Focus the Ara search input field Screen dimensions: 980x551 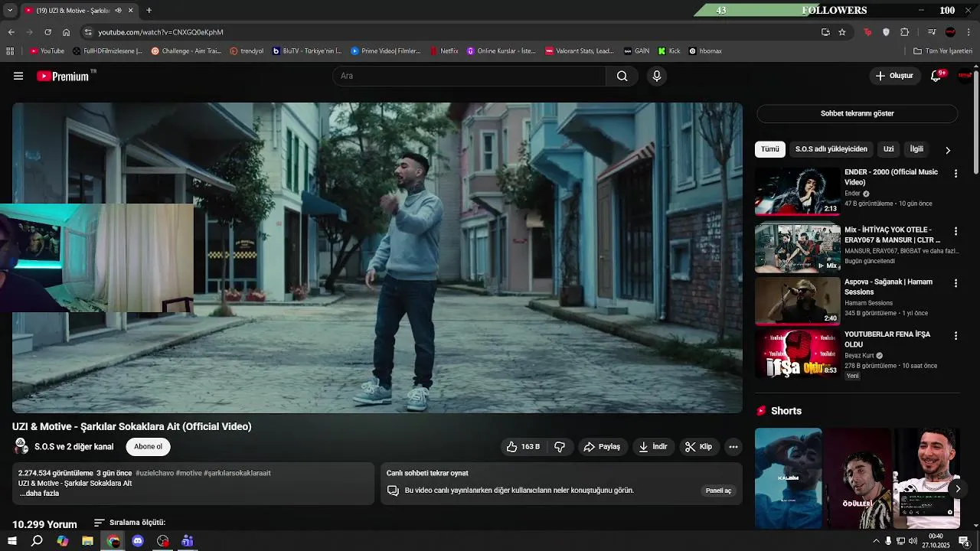coord(469,76)
